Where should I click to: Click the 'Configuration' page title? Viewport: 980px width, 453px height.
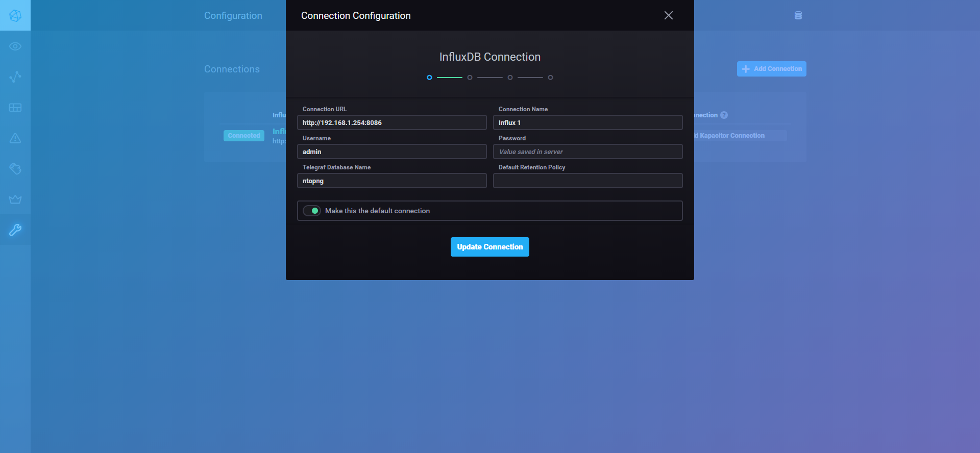233,16
